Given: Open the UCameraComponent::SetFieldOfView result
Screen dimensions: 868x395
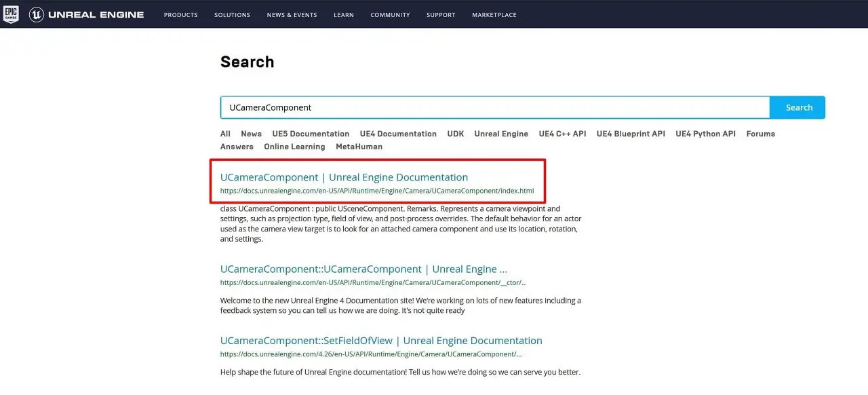Looking at the screenshot, I should (381, 341).
